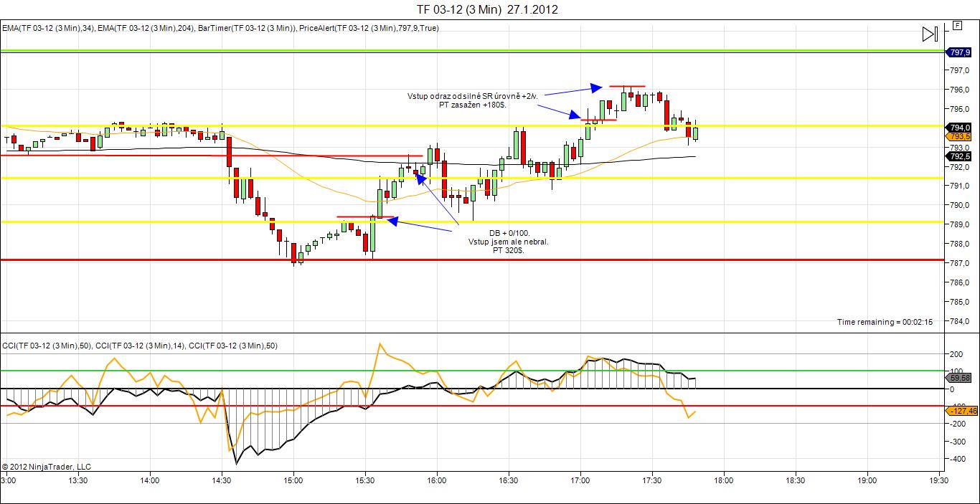
Task: Click the orange 793,5 EMA price marker
Action: 959,136
